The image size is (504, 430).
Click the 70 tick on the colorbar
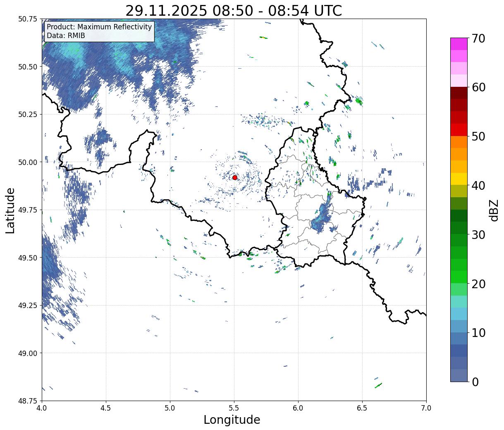478,38
